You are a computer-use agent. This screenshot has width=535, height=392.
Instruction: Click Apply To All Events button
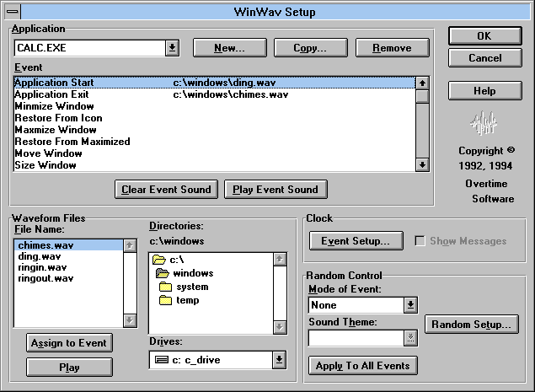coord(362,366)
